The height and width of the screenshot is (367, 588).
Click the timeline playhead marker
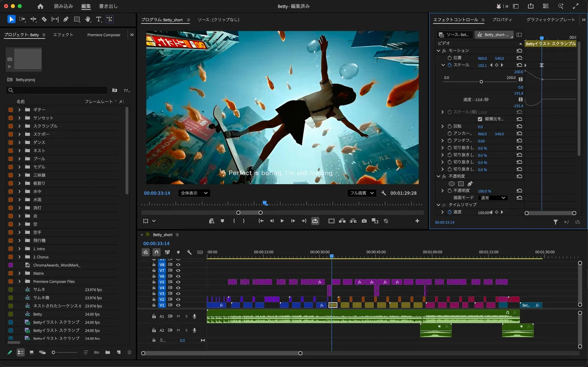(x=332, y=256)
